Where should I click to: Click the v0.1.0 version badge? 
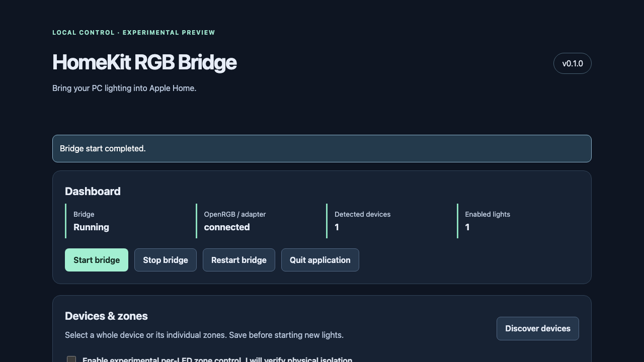tap(573, 63)
